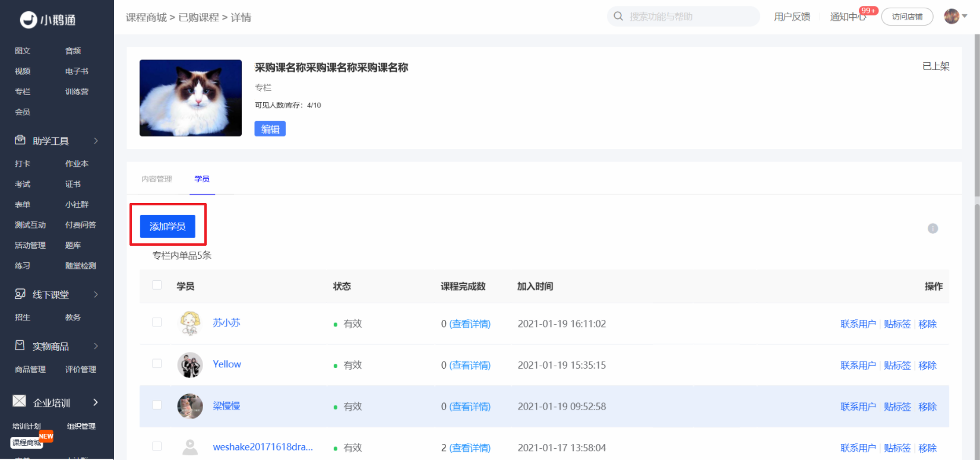Go to 已购课程 in the breadcrumb
Screen dimensions: 980x460
coord(199,17)
